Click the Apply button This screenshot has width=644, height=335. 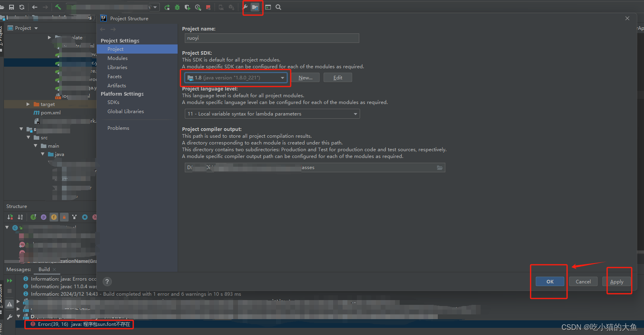pyautogui.click(x=617, y=281)
